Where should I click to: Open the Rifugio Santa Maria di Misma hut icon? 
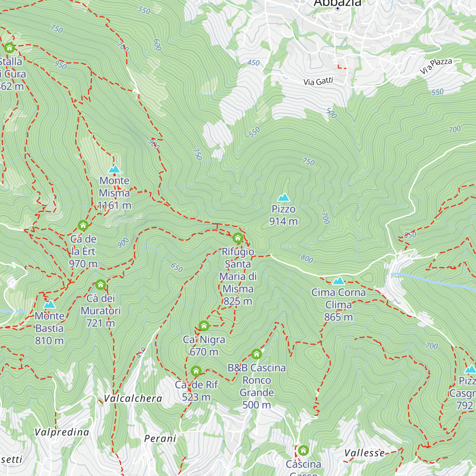(x=237, y=239)
